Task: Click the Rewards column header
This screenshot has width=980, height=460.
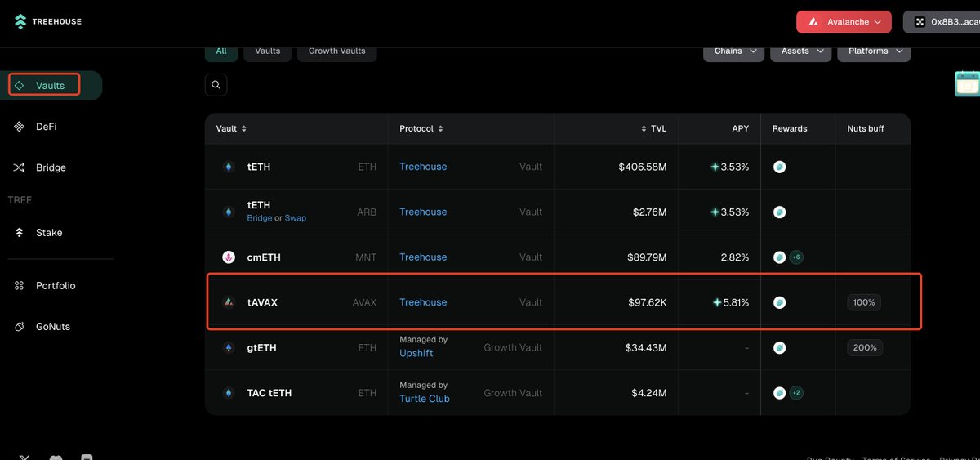Action: (790, 129)
